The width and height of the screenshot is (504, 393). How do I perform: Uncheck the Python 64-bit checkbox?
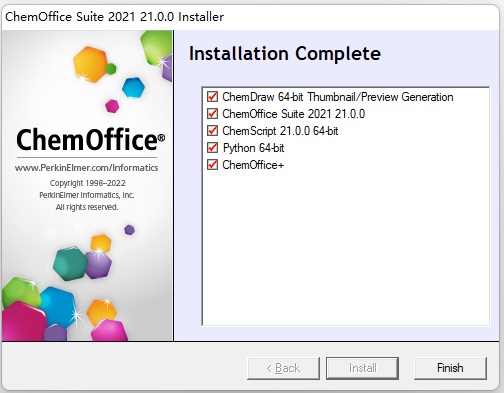point(212,148)
